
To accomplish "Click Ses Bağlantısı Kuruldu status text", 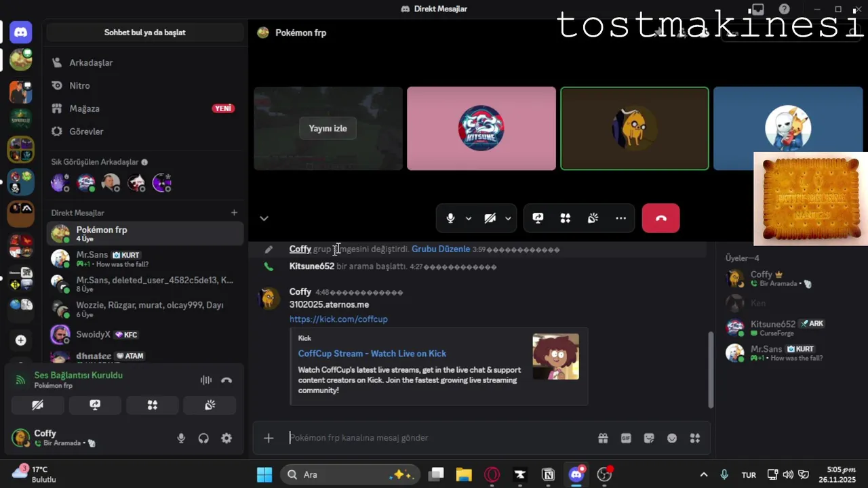I will (79, 375).
